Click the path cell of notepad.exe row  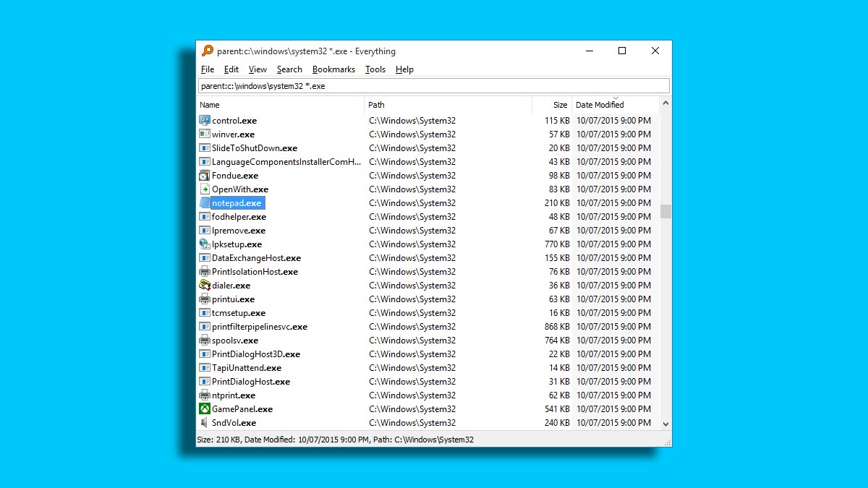click(x=412, y=203)
